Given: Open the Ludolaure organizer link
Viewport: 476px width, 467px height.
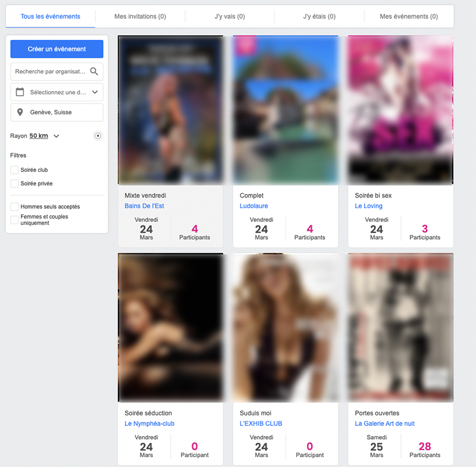Looking at the screenshot, I should pos(254,206).
